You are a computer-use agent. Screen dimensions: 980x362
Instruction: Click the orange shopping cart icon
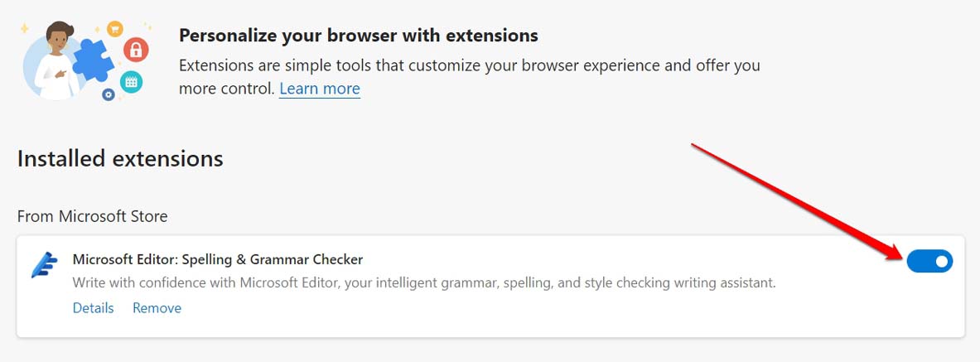coord(114,29)
